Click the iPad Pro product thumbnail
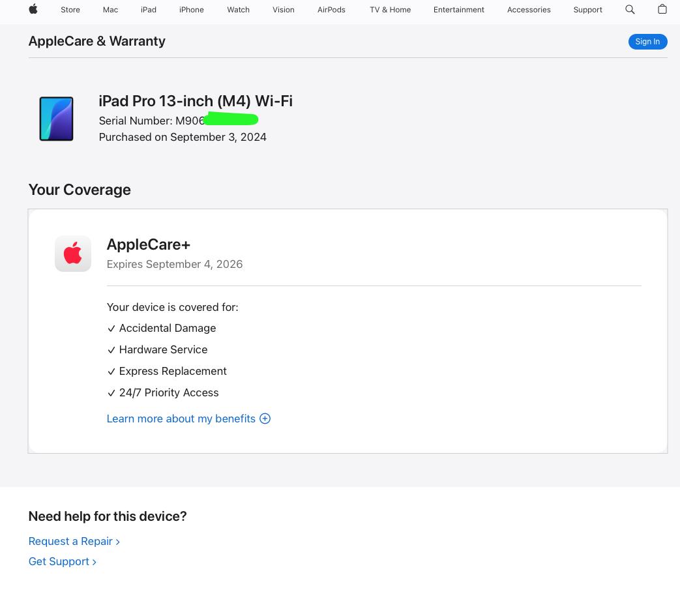 click(56, 119)
